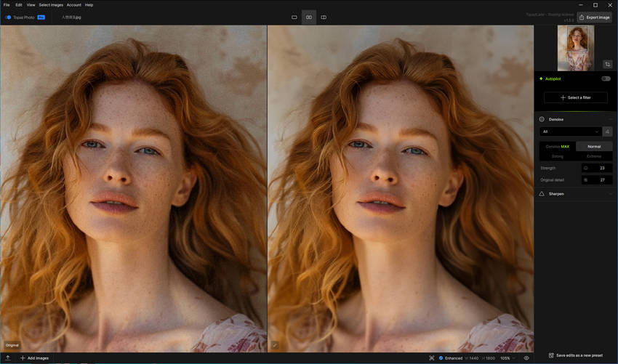Select side-by-side comparison view icon

(309, 17)
